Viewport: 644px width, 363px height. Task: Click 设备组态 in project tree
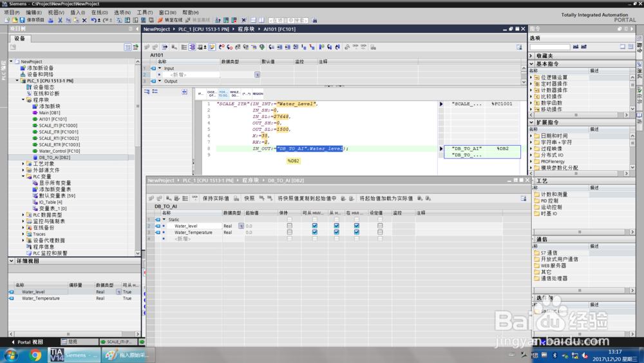44,87
